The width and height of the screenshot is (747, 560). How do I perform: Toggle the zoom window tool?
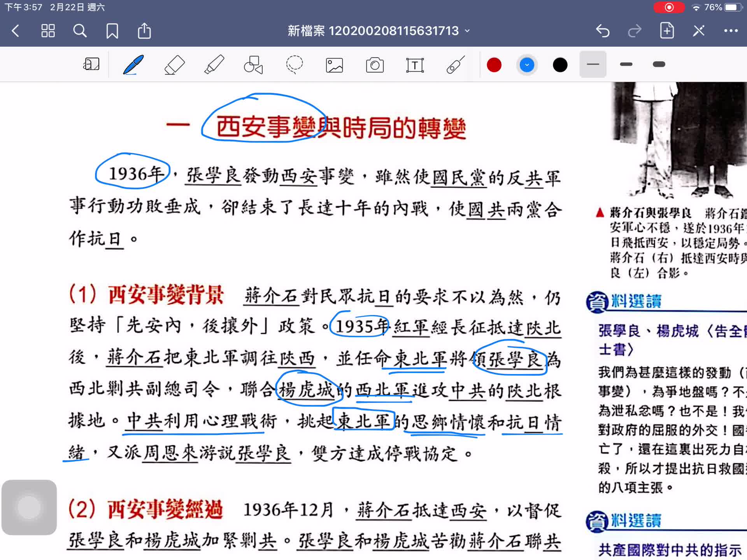point(91,65)
